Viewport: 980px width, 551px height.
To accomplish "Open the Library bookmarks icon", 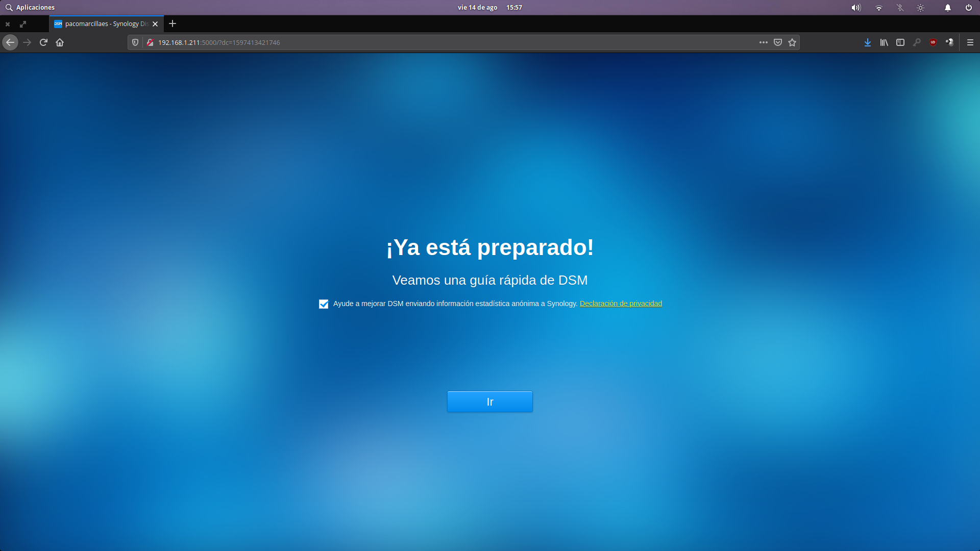I will (884, 43).
